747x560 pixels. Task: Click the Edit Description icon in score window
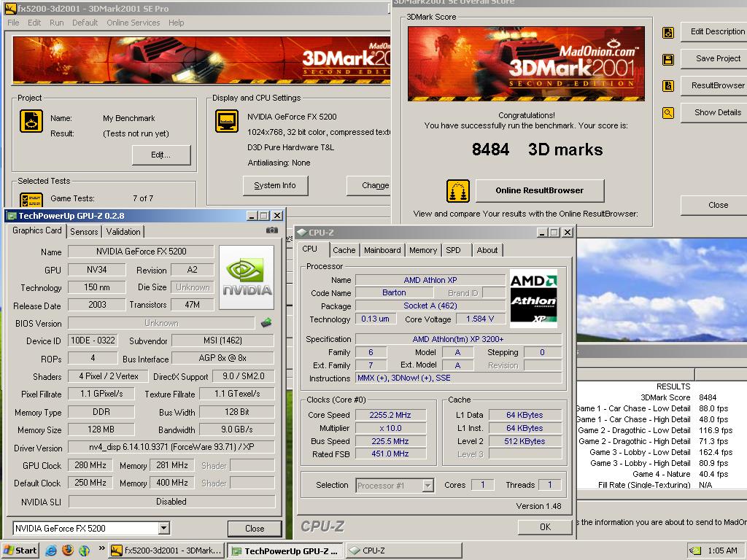668,32
